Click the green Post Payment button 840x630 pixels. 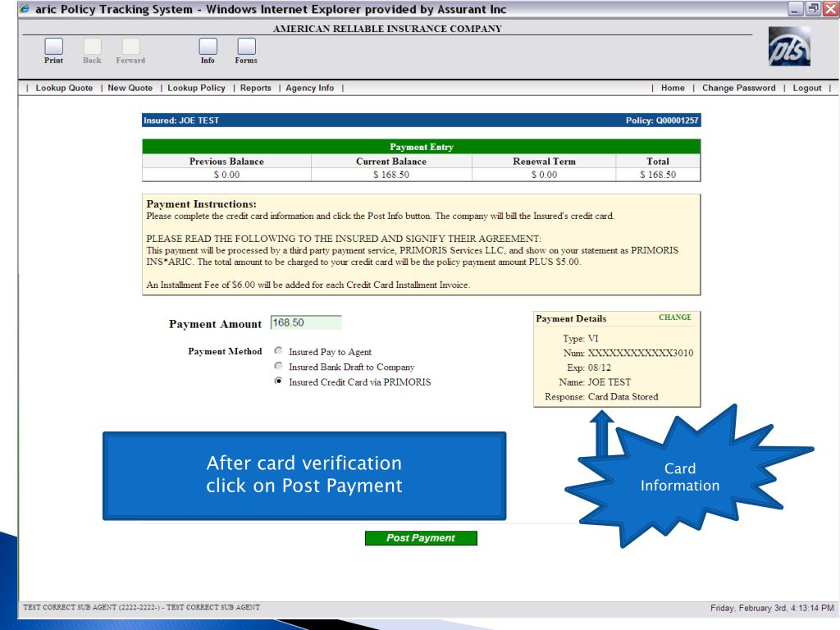pos(421,538)
